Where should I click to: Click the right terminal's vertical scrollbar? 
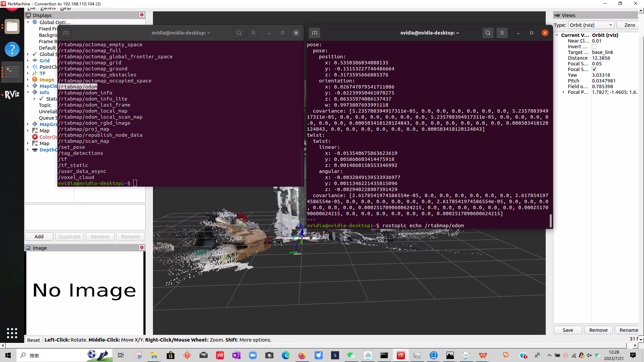click(550, 220)
